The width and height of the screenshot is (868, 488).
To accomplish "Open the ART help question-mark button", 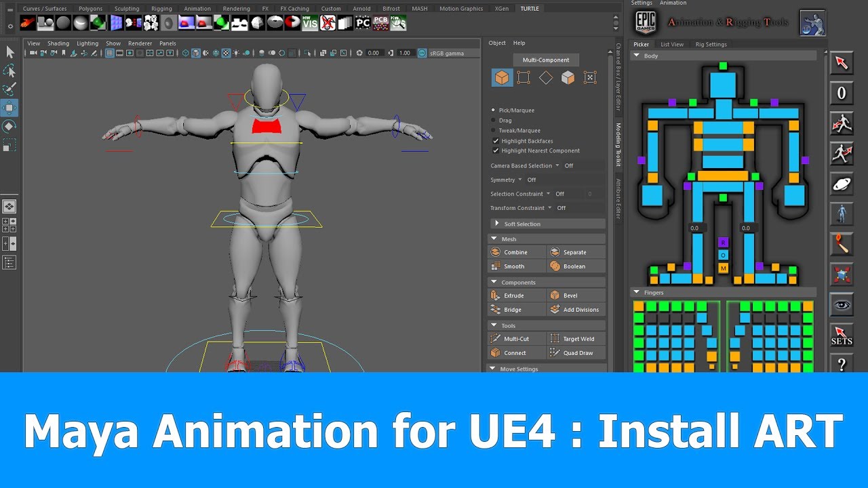I will [842, 365].
